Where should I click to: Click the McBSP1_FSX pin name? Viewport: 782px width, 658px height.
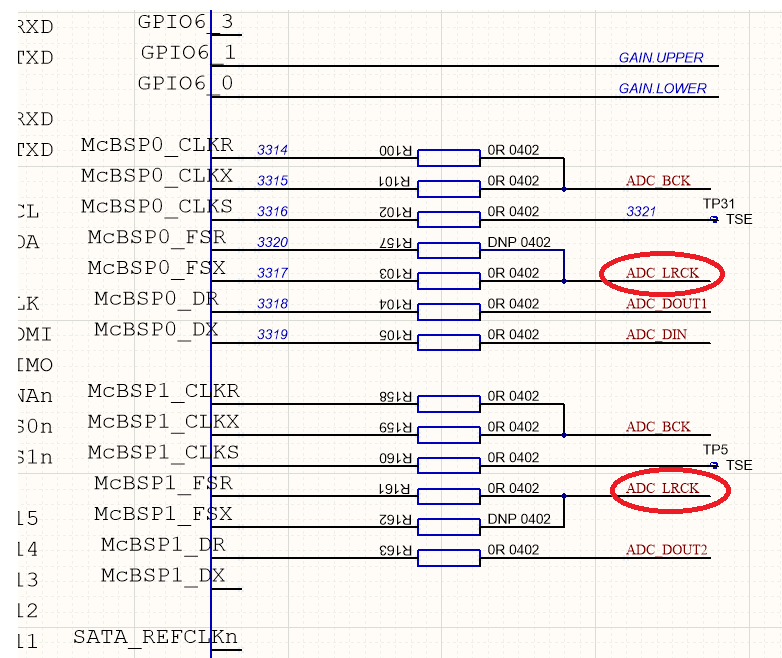pos(164,514)
